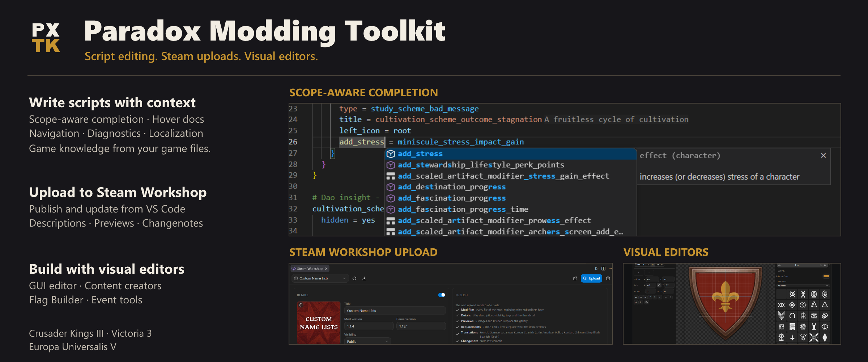Open more actions ellipsis menu

[x=610, y=269]
